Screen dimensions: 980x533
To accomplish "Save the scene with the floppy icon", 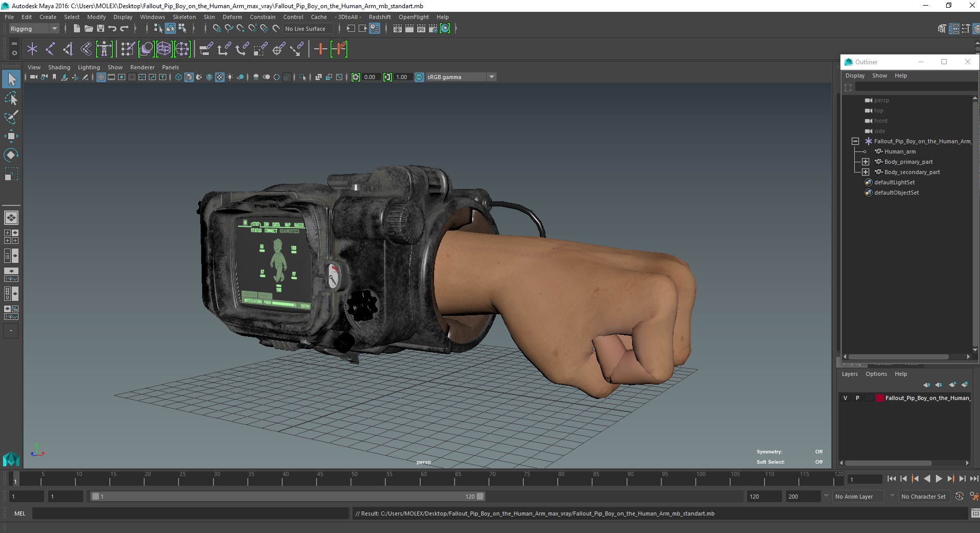I will (x=101, y=29).
